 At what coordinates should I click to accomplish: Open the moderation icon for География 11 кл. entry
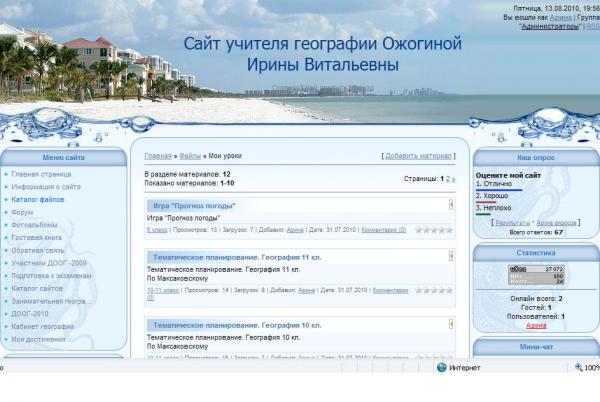(451, 256)
